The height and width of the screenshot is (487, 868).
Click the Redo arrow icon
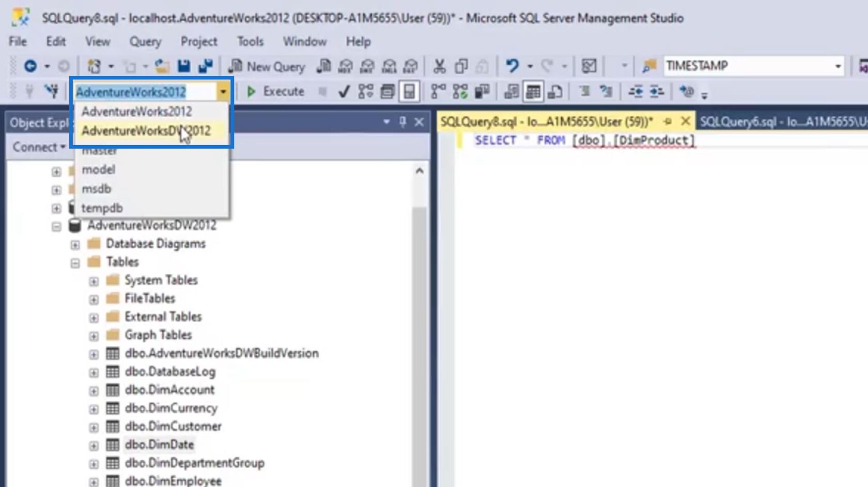[x=547, y=66]
